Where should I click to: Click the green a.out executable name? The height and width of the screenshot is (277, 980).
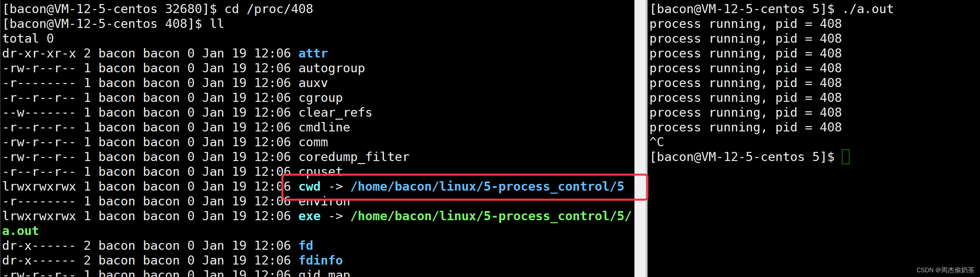pos(21,231)
